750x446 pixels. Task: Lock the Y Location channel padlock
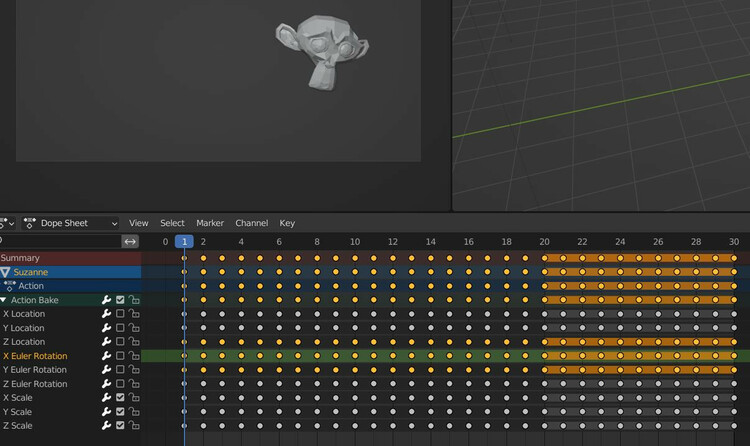click(134, 328)
